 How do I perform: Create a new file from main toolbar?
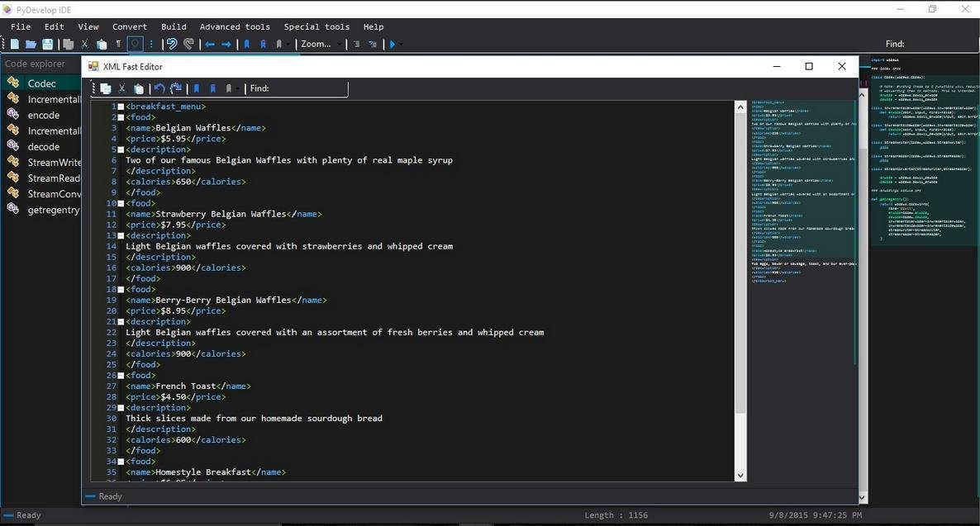[x=14, y=44]
